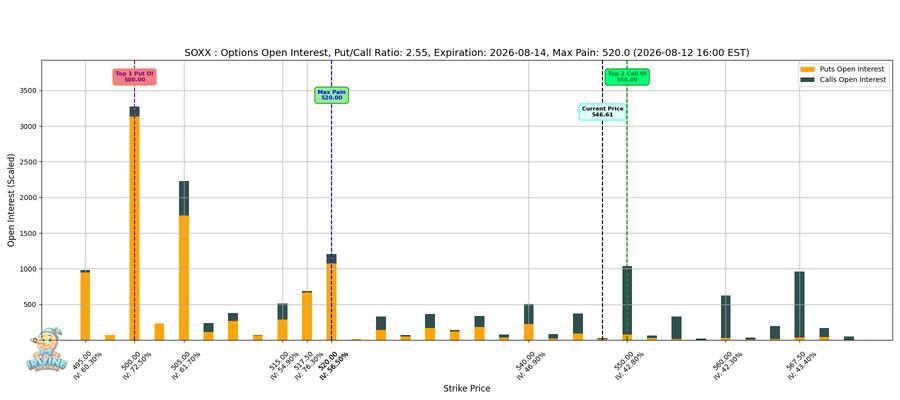Click the chart title showing Put/Call Ratio 2.55
The width and height of the screenshot is (900, 400).
(x=467, y=53)
